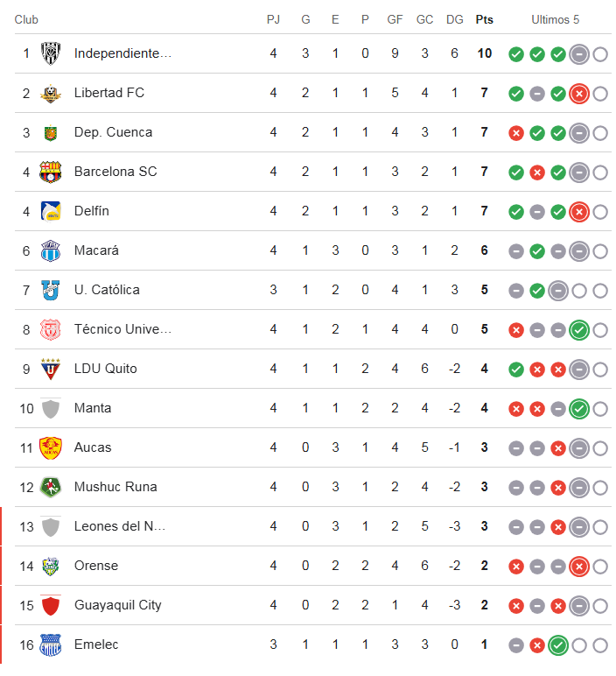Click Macará's first gray draw indicator
Screen dimensions: 616x676
pos(516,251)
